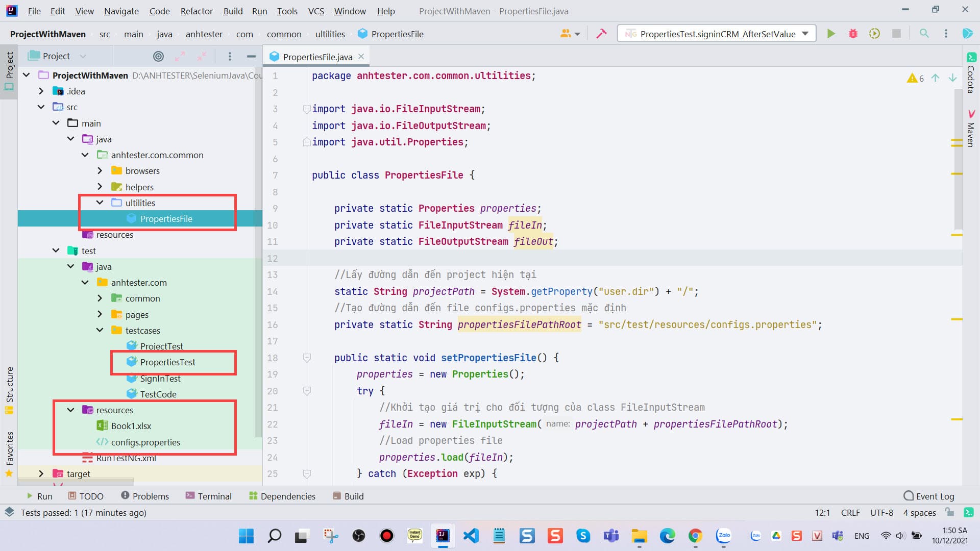Open the TODO tool window
Image resolution: width=980 pixels, height=551 pixels.
click(86, 496)
